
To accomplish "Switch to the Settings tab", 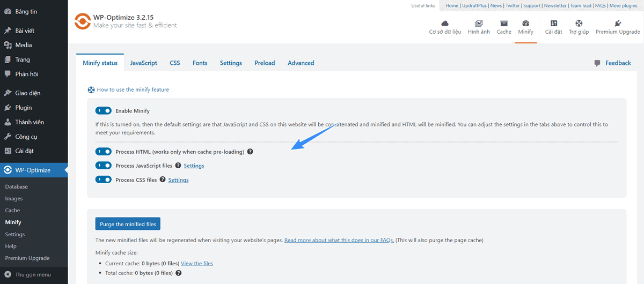I will [231, 63].
